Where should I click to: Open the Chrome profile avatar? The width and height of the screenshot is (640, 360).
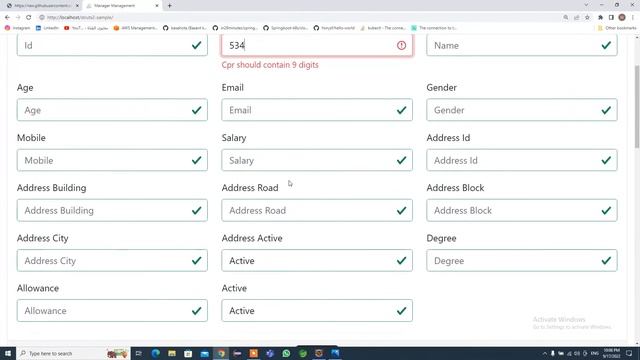622,18
